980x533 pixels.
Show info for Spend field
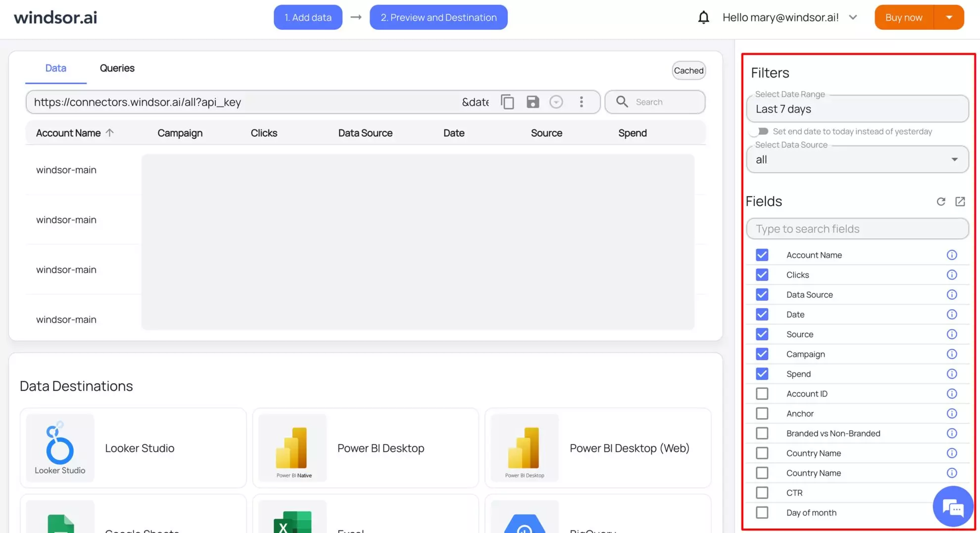coord(952,374)
